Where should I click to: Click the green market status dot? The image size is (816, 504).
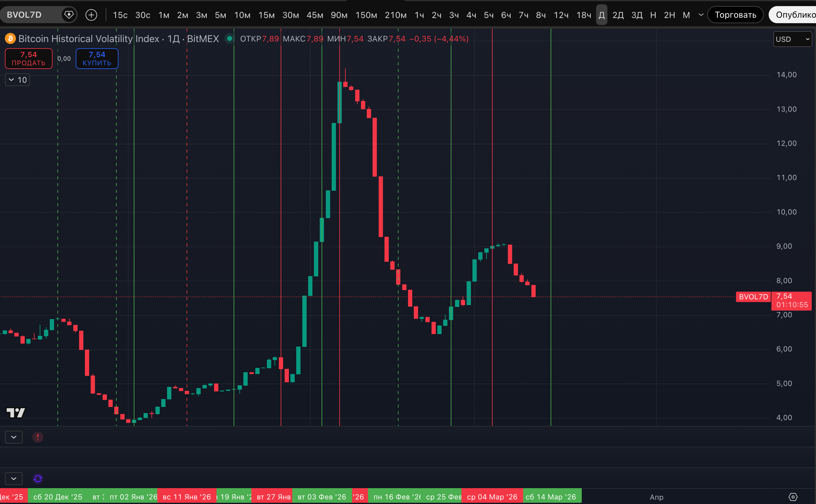(x=230, y=39)
